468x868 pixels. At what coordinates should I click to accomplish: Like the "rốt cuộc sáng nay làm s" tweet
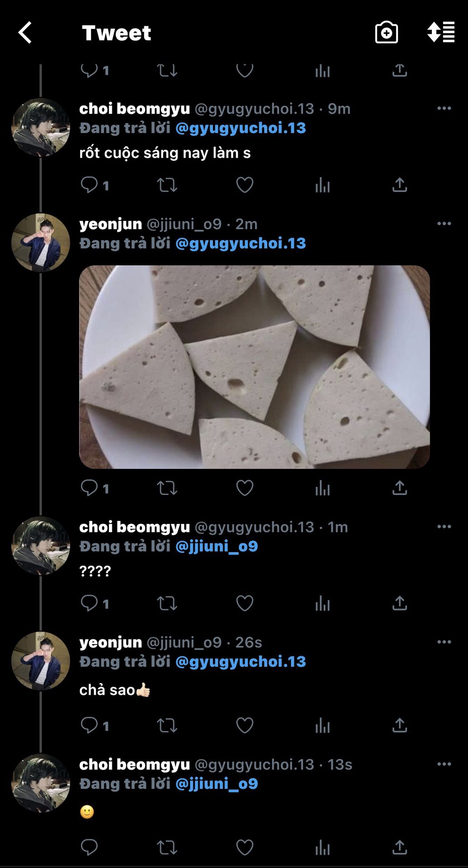coord(245,185)
